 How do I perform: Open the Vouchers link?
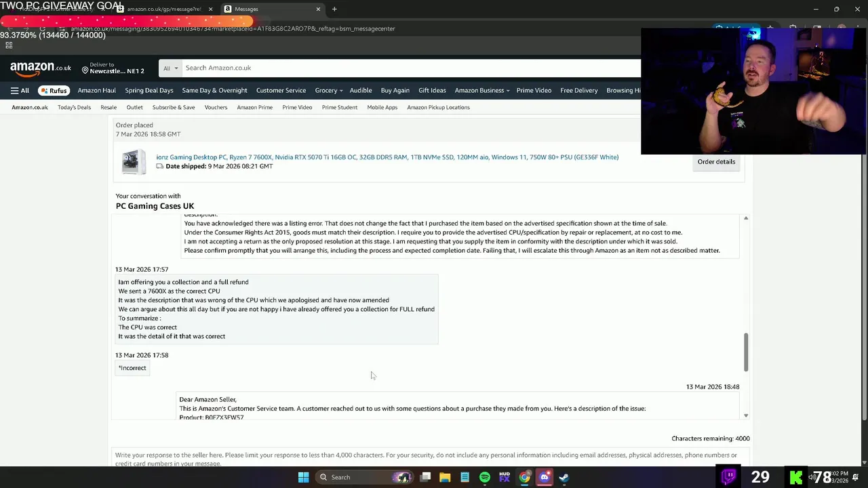216,107
